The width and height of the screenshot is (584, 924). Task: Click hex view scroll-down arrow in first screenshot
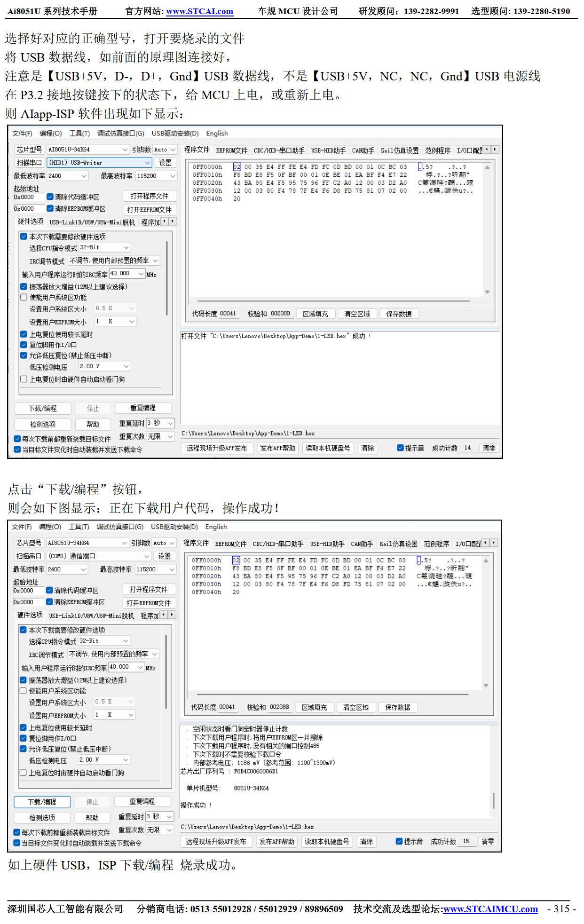coord(488,292)
